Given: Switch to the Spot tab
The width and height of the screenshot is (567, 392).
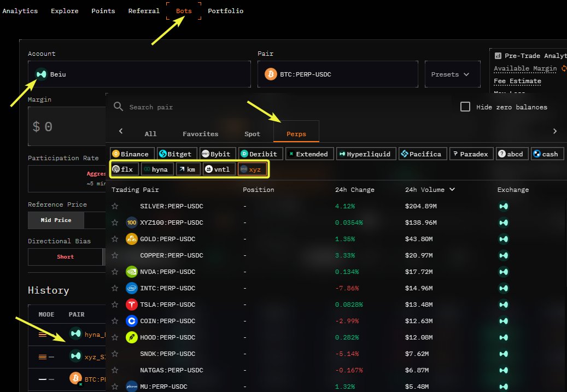Looking at the screenshot, I should coord(252,134).
